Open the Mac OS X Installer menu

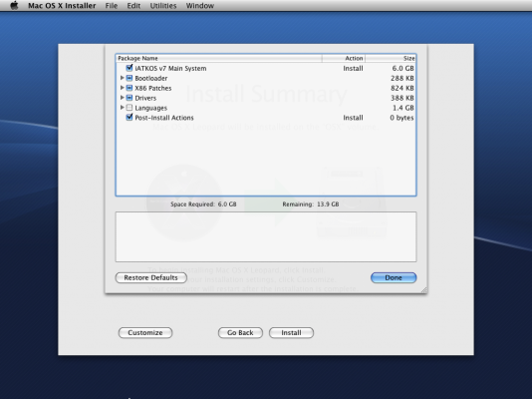coord(62,6)
